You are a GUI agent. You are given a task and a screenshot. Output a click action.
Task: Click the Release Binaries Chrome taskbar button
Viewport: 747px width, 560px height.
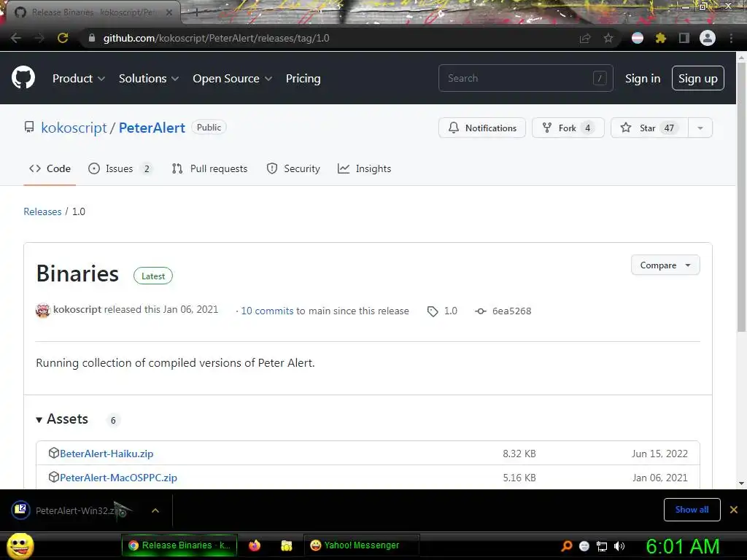pyautogui.click(x=179, y=545)
